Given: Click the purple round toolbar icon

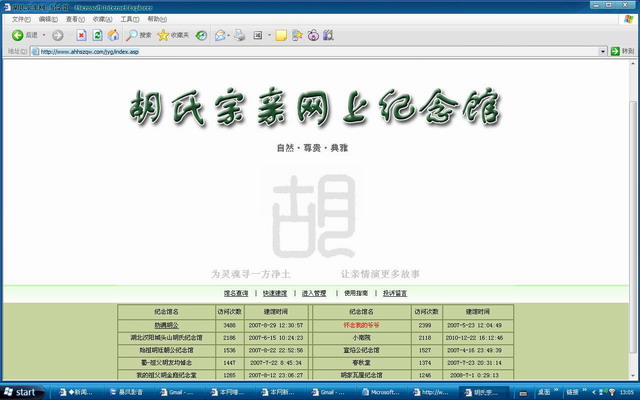Looking at the screenshot, I should [x=313, y=36].
